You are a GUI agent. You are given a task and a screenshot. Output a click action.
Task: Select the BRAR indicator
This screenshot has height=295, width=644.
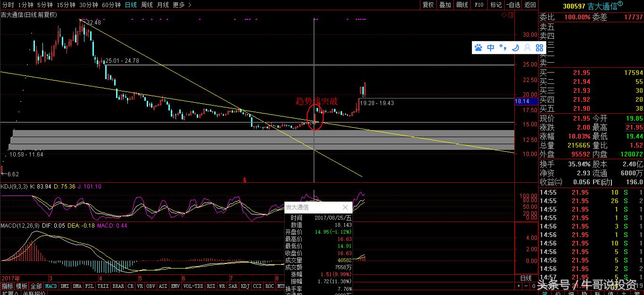tap(118, 286)
